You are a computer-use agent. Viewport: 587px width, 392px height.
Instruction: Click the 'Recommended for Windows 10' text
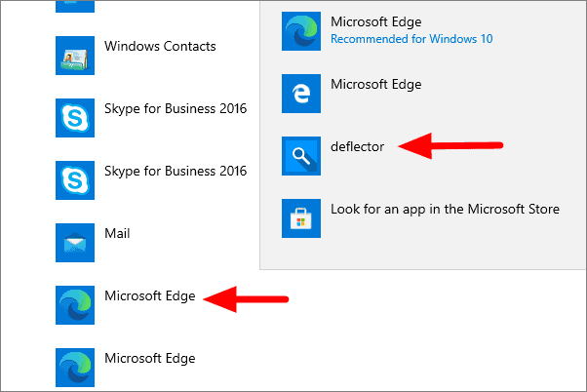click(411, 39)
